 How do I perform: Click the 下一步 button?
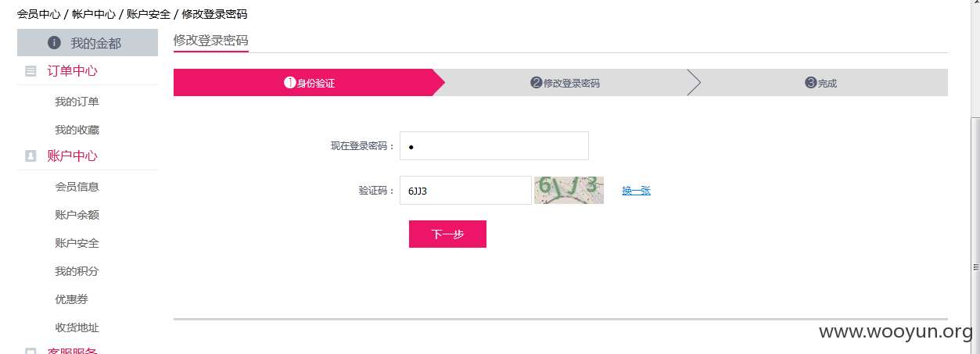coord(447,234)
